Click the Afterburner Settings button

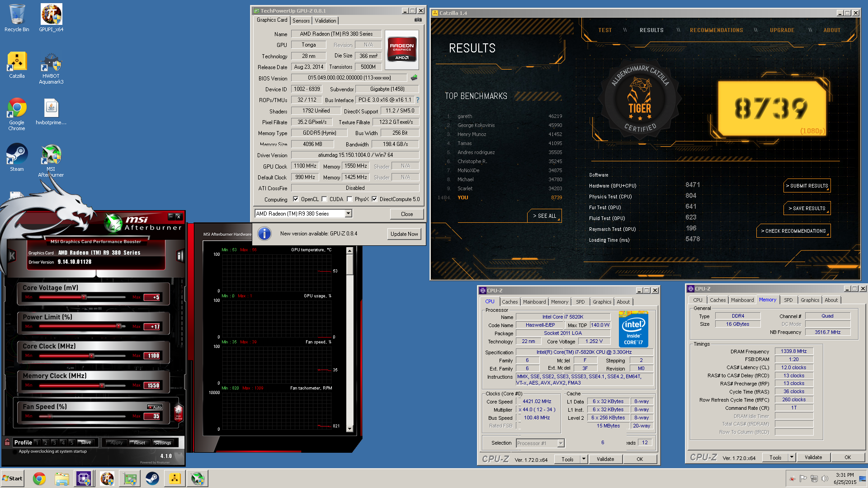click(x=163, y=443)
